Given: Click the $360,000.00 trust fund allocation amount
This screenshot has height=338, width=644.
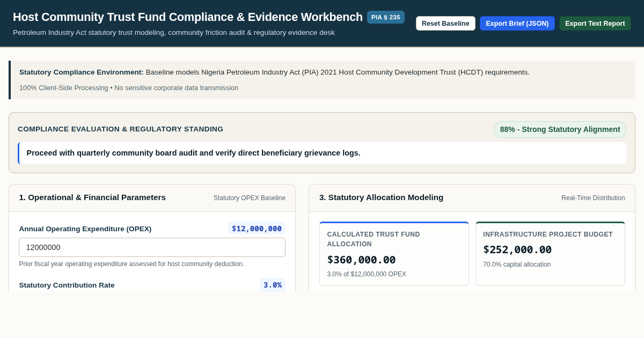Looking at the screenshot, I should pos(361,260).
